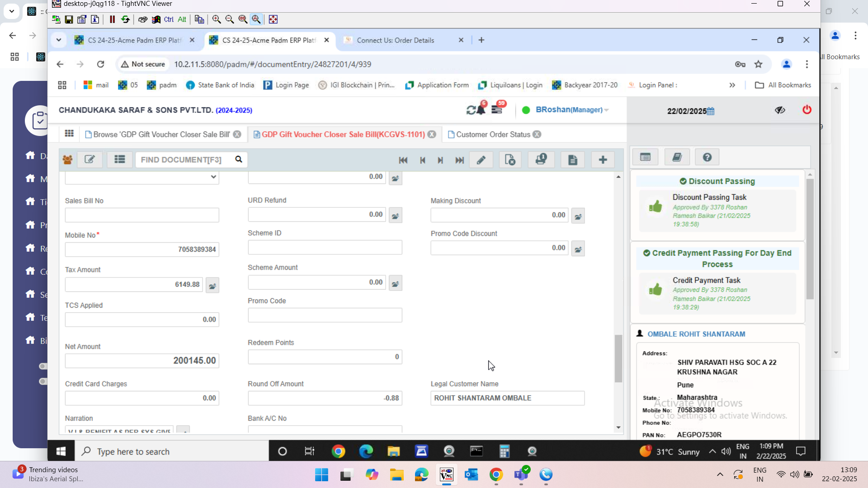The image size is (868, 488).
Task: Click the print document icon with badge
Action: click(541, 160)
